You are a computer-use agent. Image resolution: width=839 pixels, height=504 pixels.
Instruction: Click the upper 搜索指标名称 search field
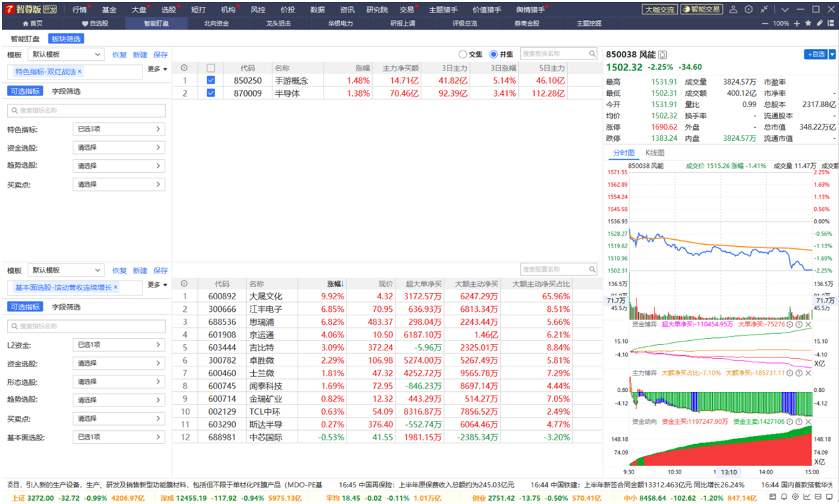point(86,111)
